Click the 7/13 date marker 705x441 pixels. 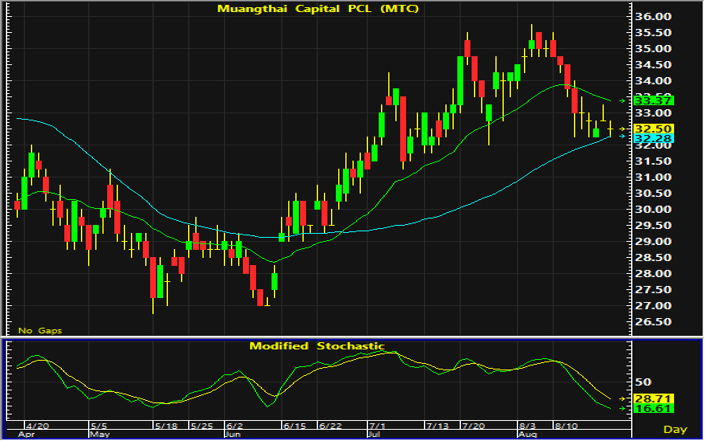pyautogui.click(x=438, y=426)
